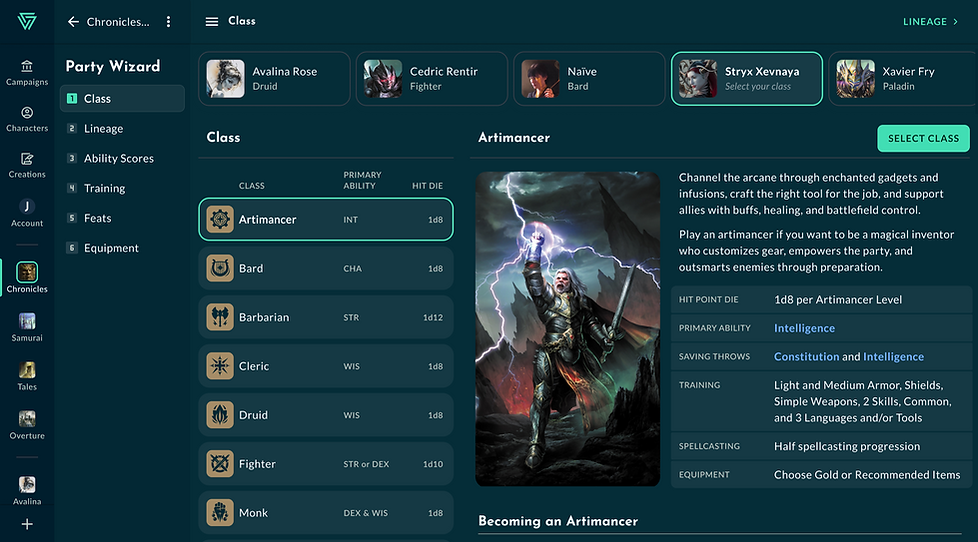
Task: Choose the Fighter class row
Action: [x=326, y=463]
